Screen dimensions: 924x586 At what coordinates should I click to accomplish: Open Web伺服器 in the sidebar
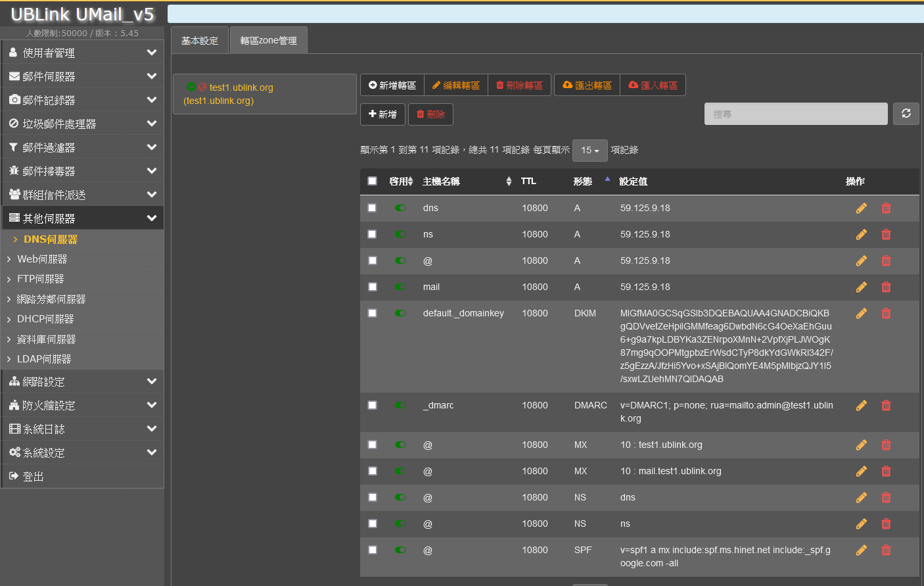click(x=43, y=259)
